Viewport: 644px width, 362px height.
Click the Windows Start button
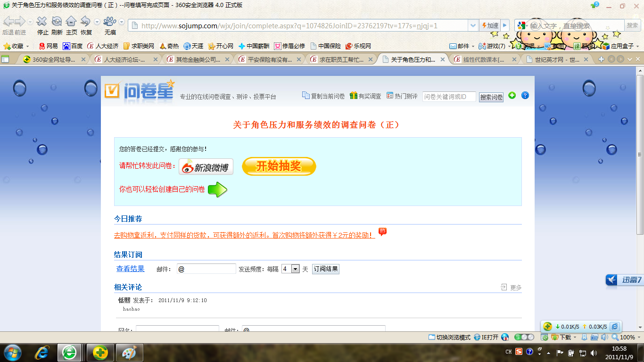(x=12, y=352)
